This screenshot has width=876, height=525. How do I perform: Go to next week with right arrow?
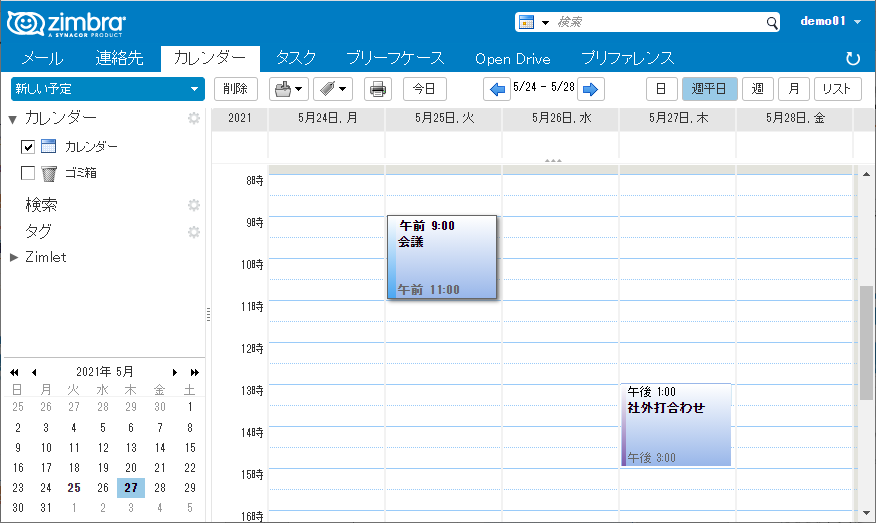pos(591,89)
